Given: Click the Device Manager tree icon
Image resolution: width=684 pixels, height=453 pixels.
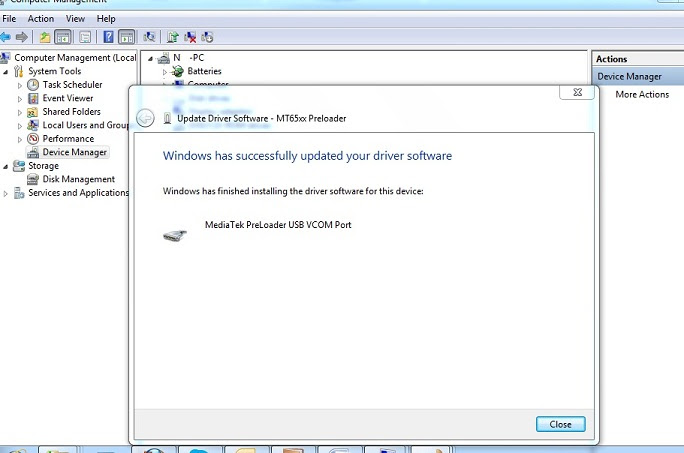Looking at the screenshot, I should 33,152.
